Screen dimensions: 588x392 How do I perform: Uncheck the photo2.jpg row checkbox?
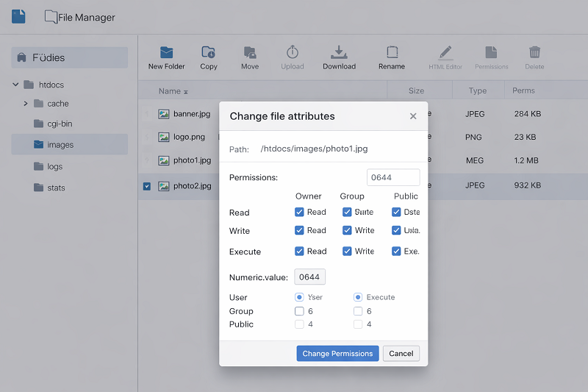(147, 186)
